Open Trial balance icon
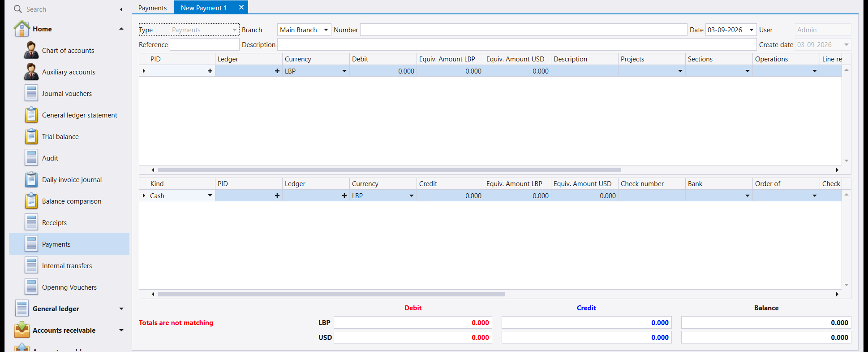This screenshot has width=868, height=352. [31, 136]
